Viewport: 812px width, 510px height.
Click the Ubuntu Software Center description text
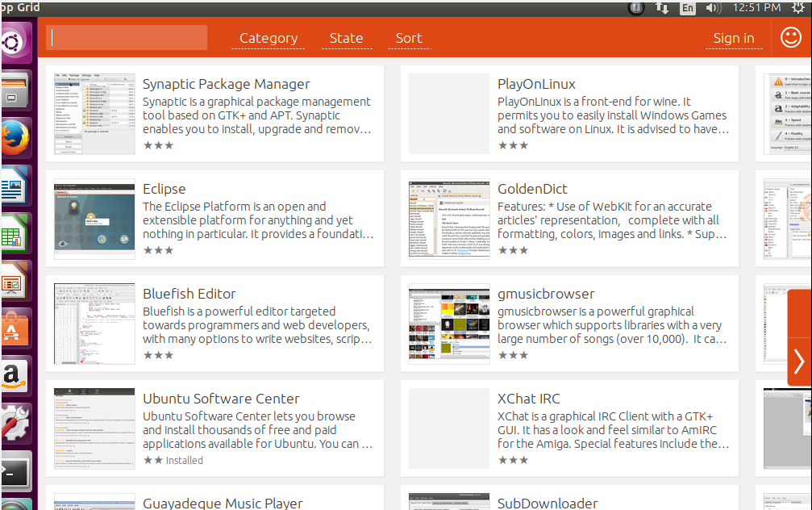[258, 429]
